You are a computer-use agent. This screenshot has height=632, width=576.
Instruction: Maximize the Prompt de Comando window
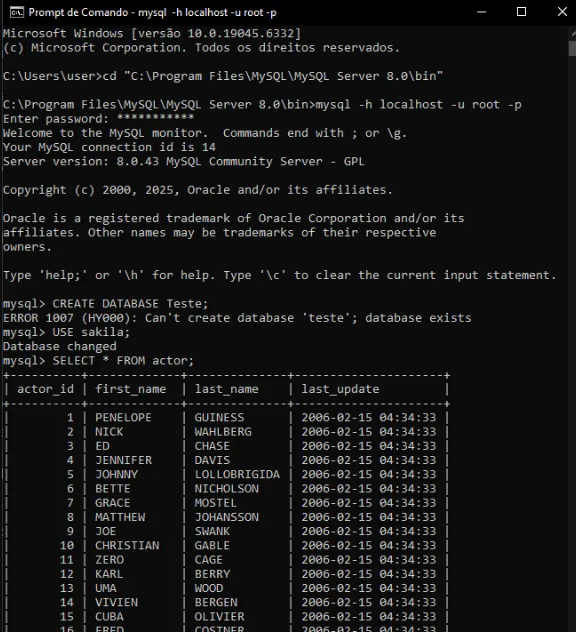click(x=521, y=12)
